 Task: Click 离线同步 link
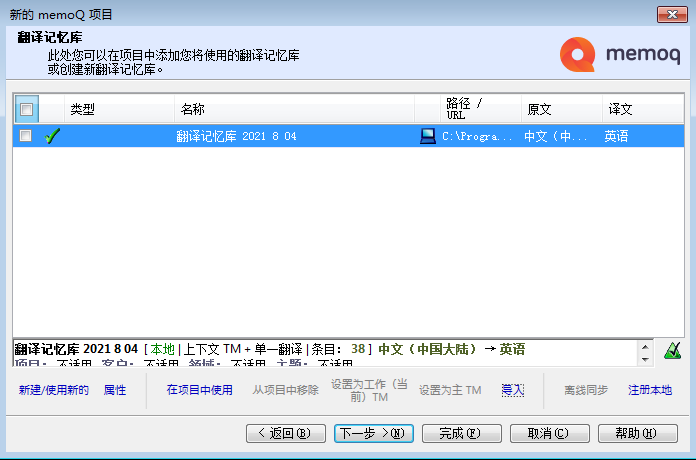pyautogui.click(x=586, y=390)
